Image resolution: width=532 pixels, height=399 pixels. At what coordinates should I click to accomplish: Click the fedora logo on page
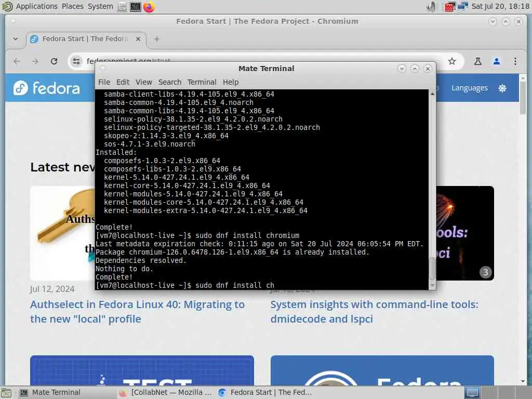(47, 88)
